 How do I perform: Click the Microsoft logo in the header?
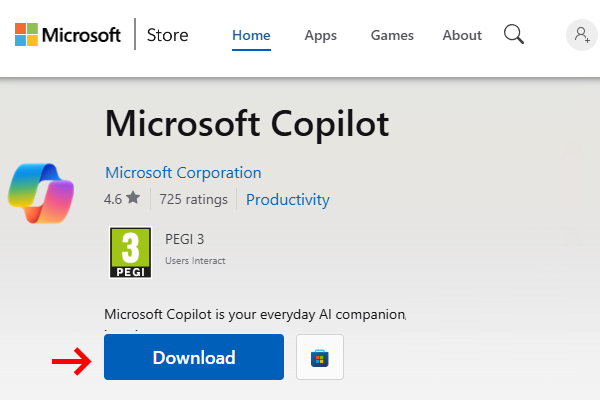66,36
